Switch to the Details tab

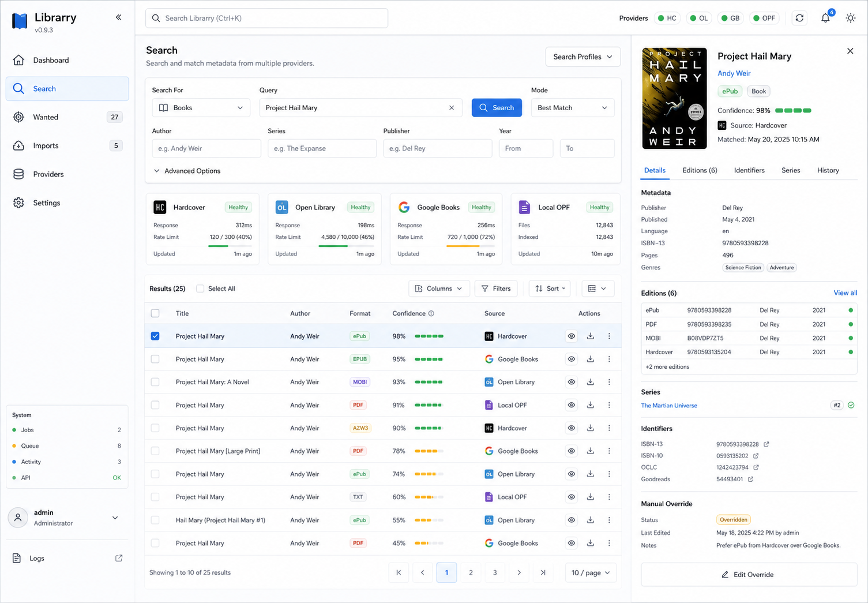[655, 170]
